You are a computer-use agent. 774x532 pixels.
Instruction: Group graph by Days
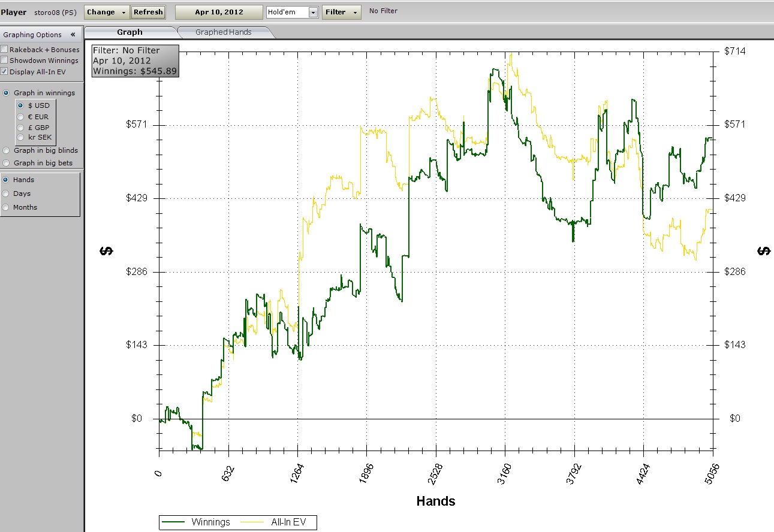[7, 194]
